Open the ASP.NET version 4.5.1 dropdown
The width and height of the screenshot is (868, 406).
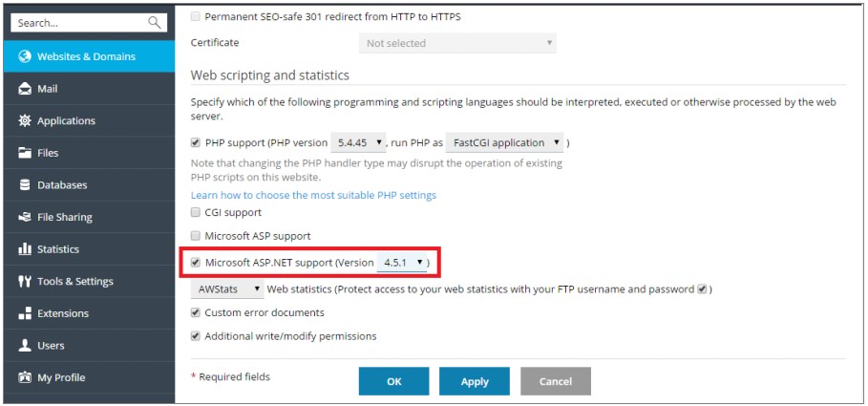(402, 263)
